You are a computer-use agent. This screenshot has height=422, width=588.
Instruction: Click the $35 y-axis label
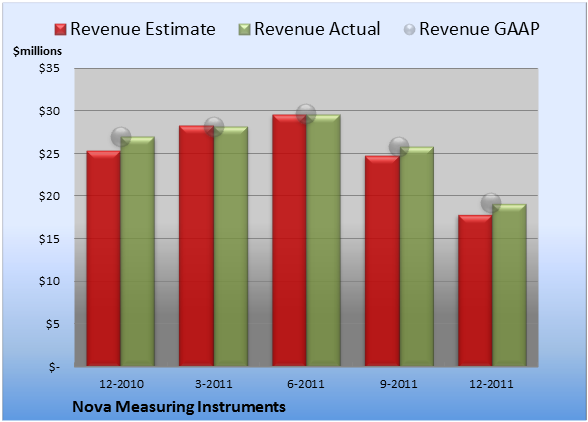coord(49,69)
